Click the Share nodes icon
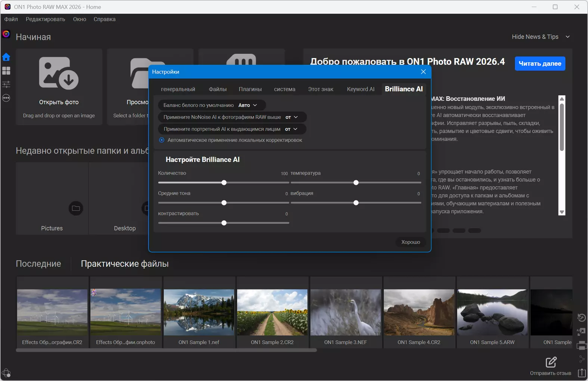 point(582,359)
